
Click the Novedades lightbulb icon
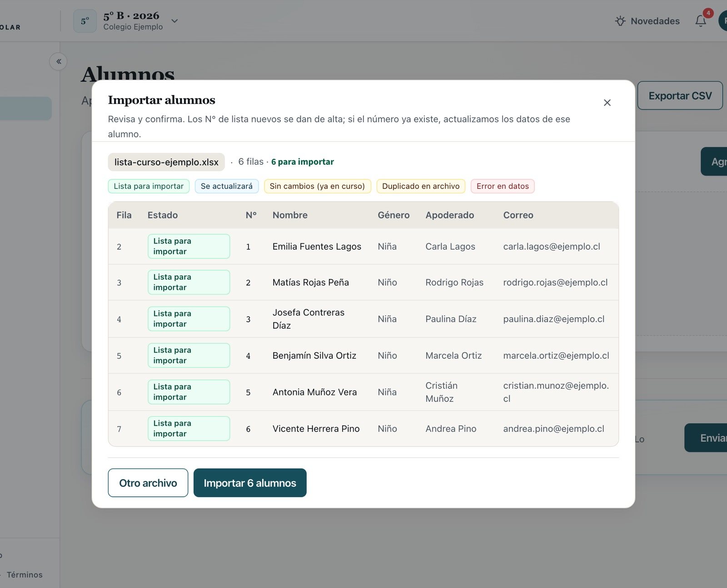[620, 21]
